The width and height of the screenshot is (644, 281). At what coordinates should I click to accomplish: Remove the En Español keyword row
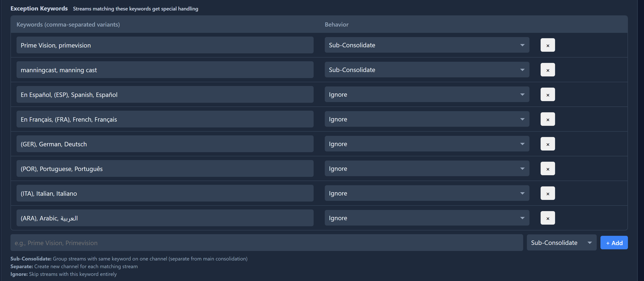tap(548, 95)
